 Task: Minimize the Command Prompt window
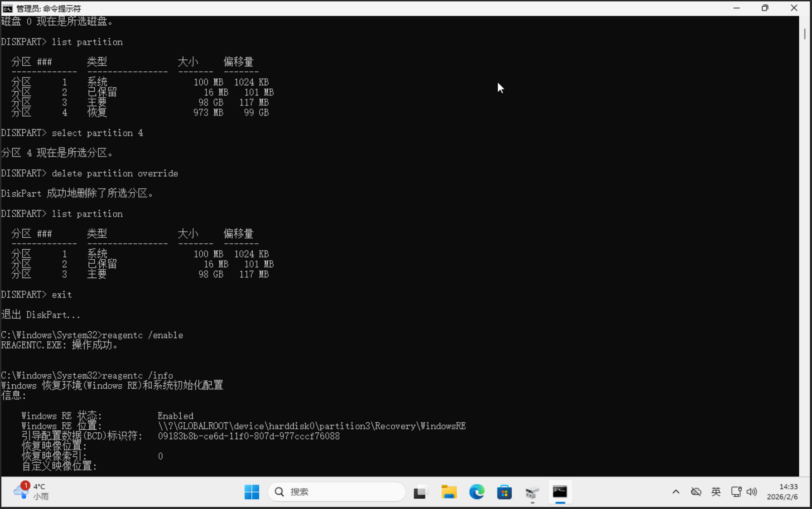point(737,8)
